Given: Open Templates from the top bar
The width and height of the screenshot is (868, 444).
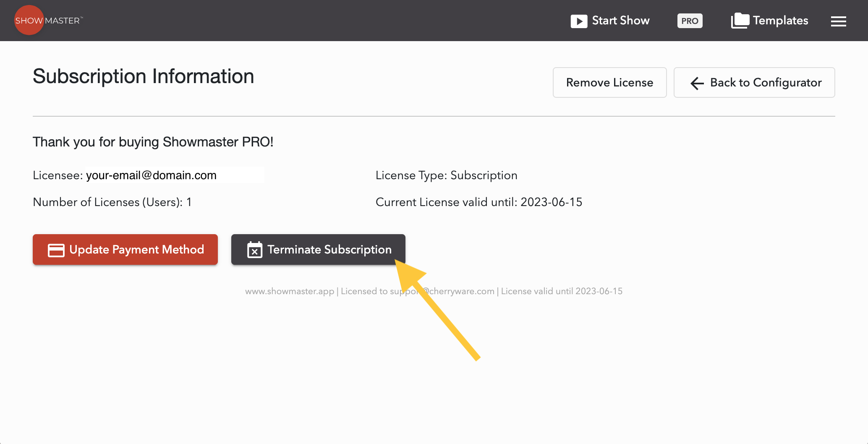Looking at the screenshot, I should click(x=780, y=21).
